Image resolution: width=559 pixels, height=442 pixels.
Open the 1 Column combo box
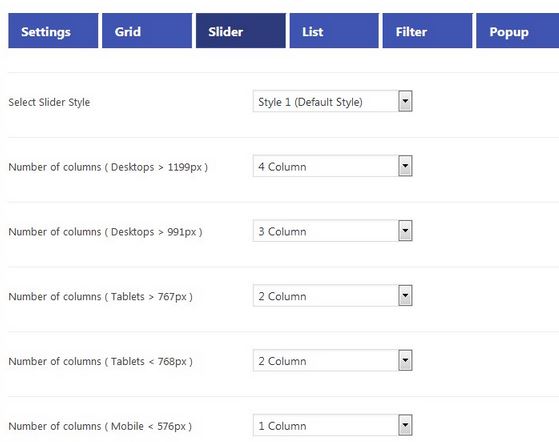333,425
